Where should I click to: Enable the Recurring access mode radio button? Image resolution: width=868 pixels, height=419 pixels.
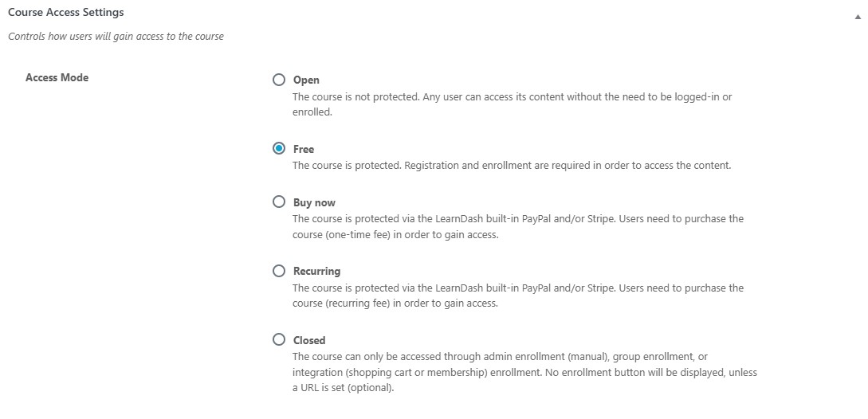click(x=279, y=271)
